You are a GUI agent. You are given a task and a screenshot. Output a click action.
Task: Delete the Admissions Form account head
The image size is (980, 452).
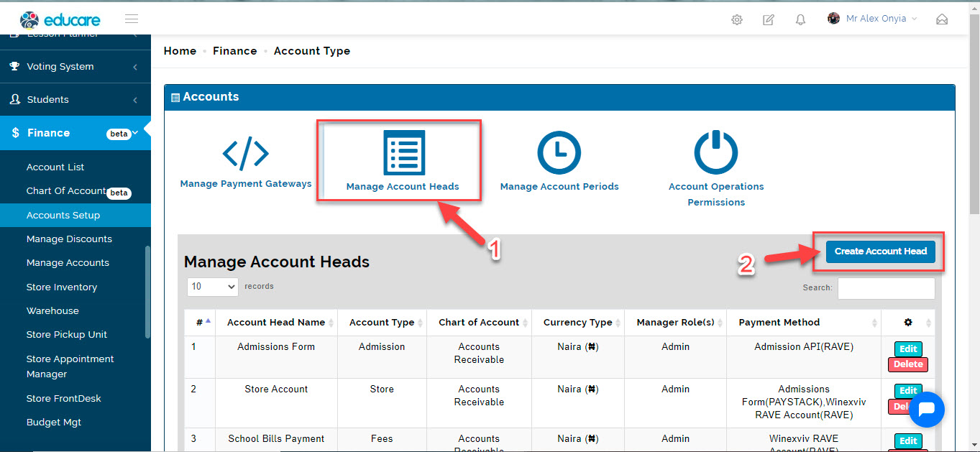pos(907,364)
